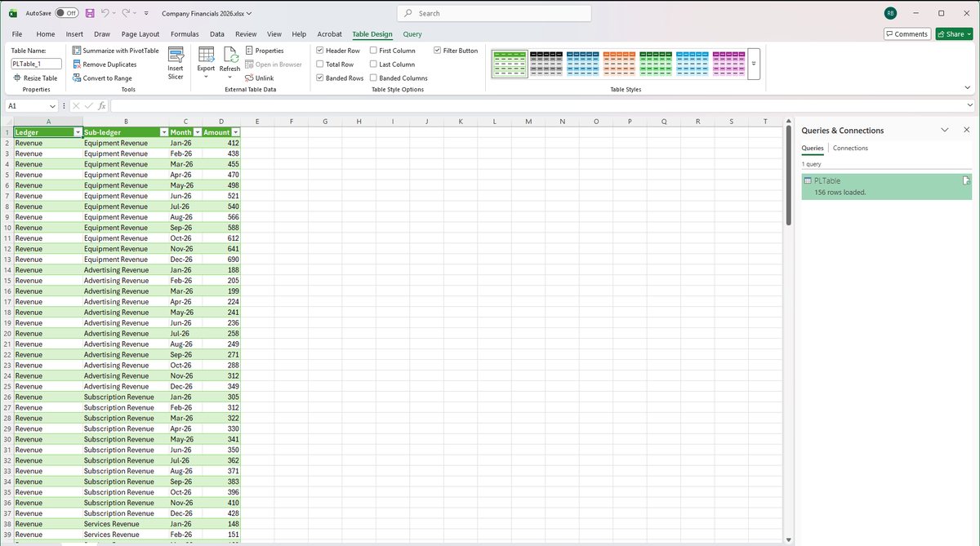Click the Search box
This screenshot has width=980, height=546.
tap(493, 13)
